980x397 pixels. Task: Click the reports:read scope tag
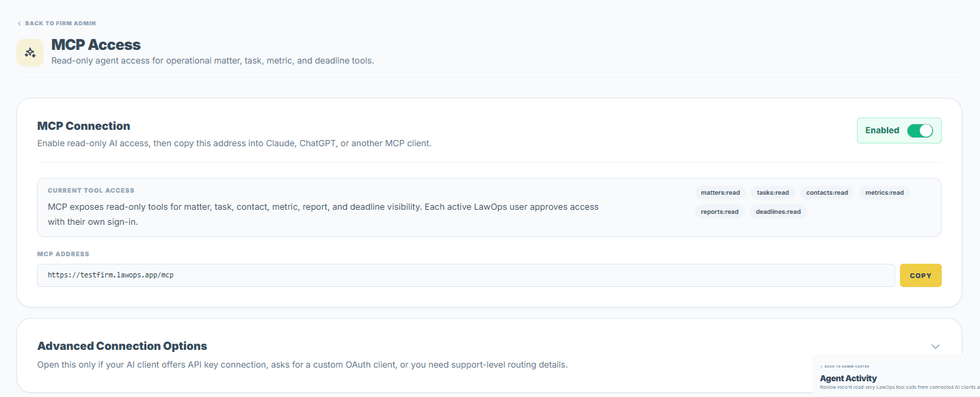click(719, 212)
